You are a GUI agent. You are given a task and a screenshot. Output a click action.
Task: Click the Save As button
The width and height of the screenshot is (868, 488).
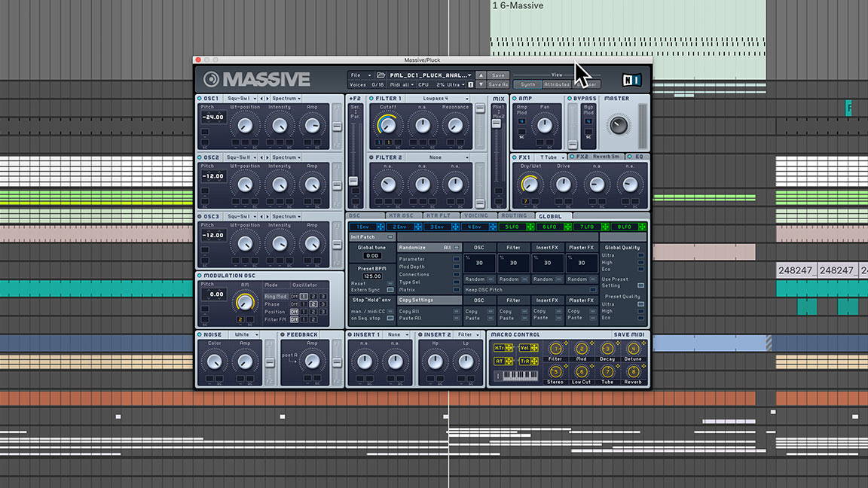(x=498, y=84)
